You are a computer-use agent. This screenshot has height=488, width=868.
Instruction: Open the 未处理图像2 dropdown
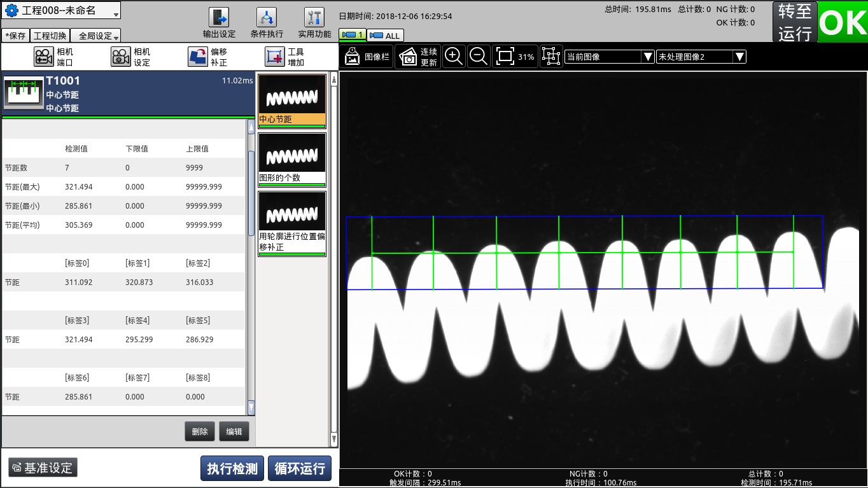click(x=701, y=57)
